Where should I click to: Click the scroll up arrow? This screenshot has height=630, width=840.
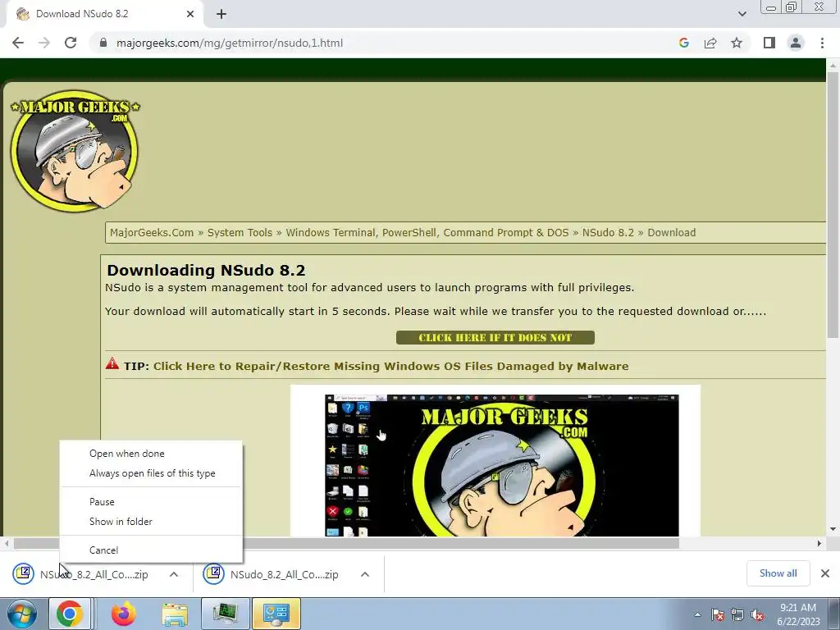pyautogui.click(x=833, y=65)
